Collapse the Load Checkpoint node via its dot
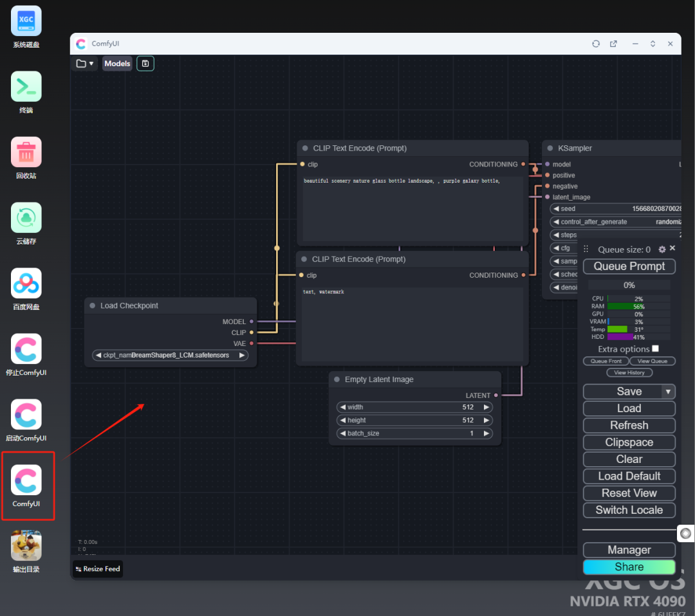 coord(93,306)
